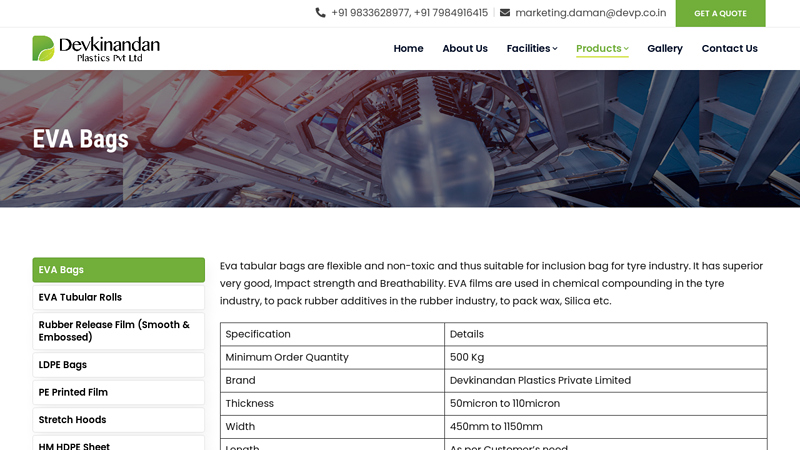800x450 pixels.
Task: Click the phone icon in top bar
Action: [x=320, y=13]
